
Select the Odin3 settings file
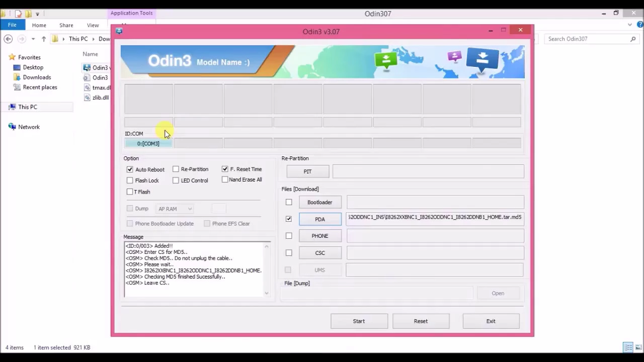click(x=97, y=77)
